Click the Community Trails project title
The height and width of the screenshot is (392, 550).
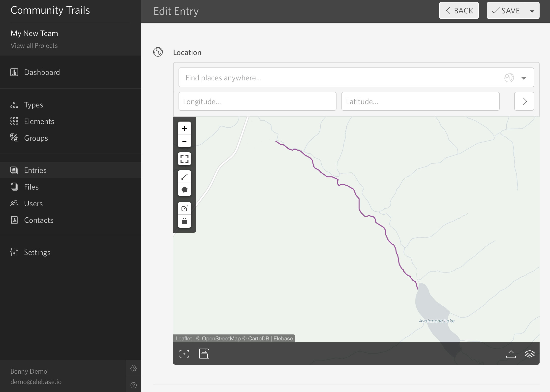[50, 10]
